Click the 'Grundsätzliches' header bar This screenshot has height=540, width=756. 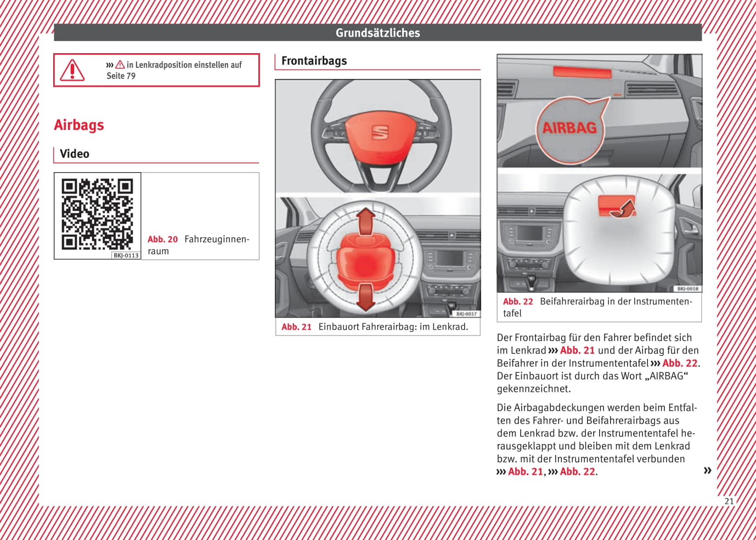377,33
